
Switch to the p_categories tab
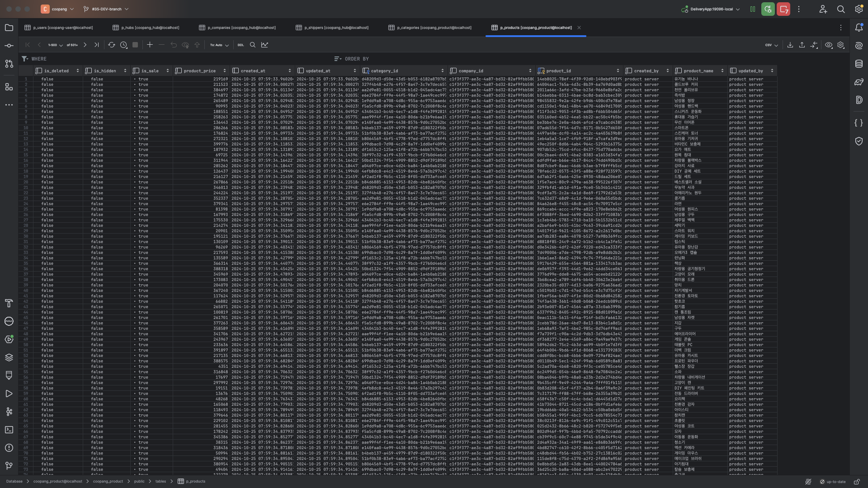[x=430, y=28]
